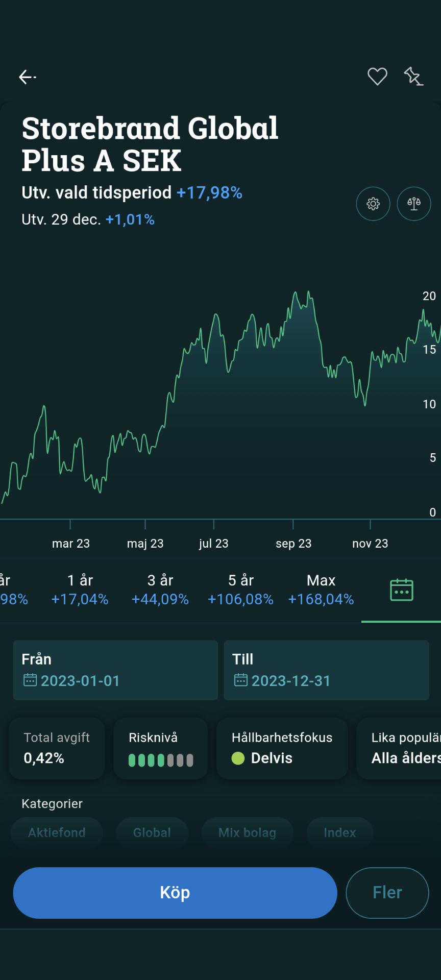
Task: Select the Aktiefond category chip
Action: pos(57,833)
